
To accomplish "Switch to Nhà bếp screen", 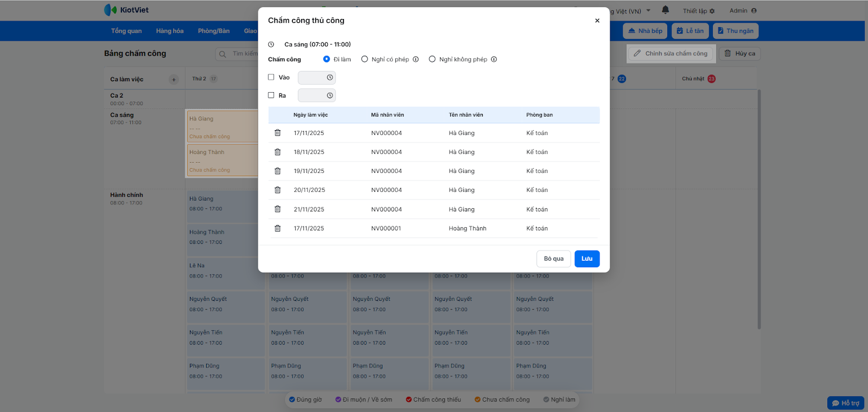I will [x=645, y=31].
